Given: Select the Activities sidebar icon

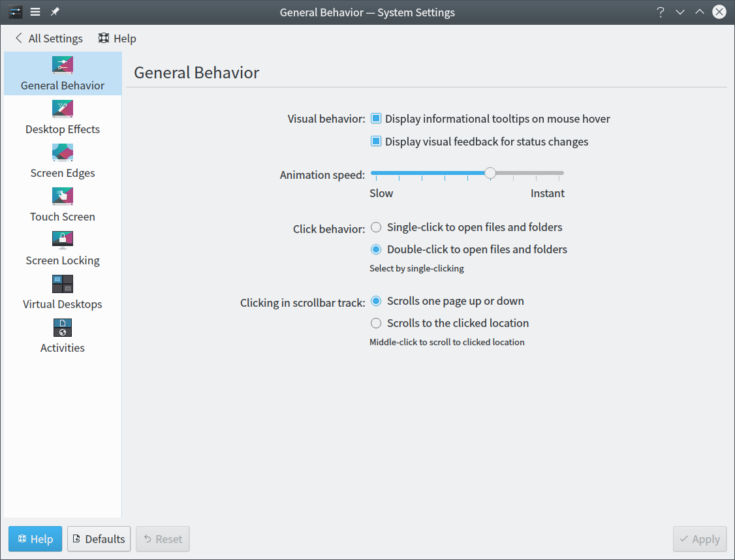Looking at the screenshot, I should point(62,327).
